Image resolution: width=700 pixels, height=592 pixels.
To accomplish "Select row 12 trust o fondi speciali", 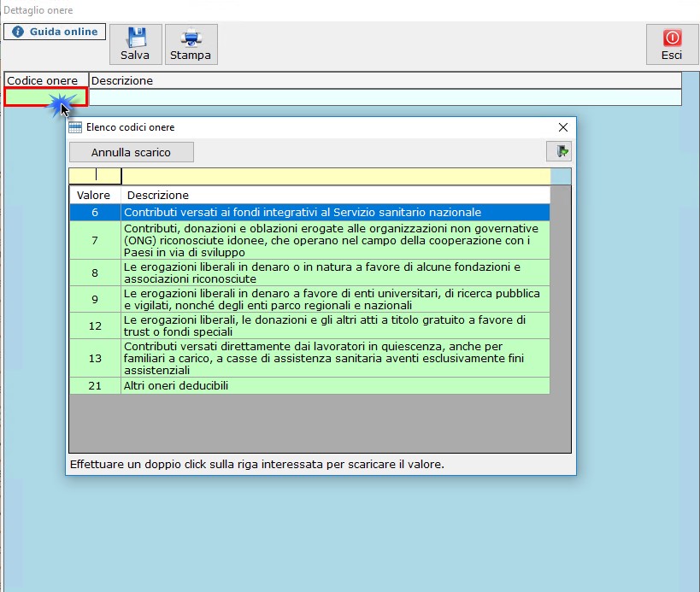I will point(309,325).
